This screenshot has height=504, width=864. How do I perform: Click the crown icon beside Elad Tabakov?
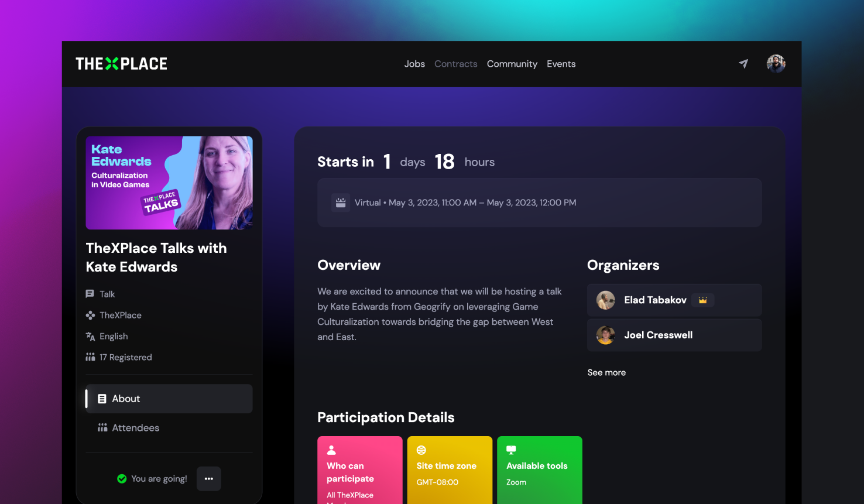[702, 300]
